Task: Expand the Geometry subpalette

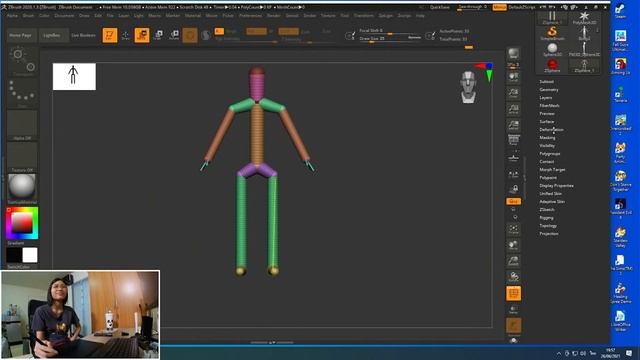Action: [549, 89]
